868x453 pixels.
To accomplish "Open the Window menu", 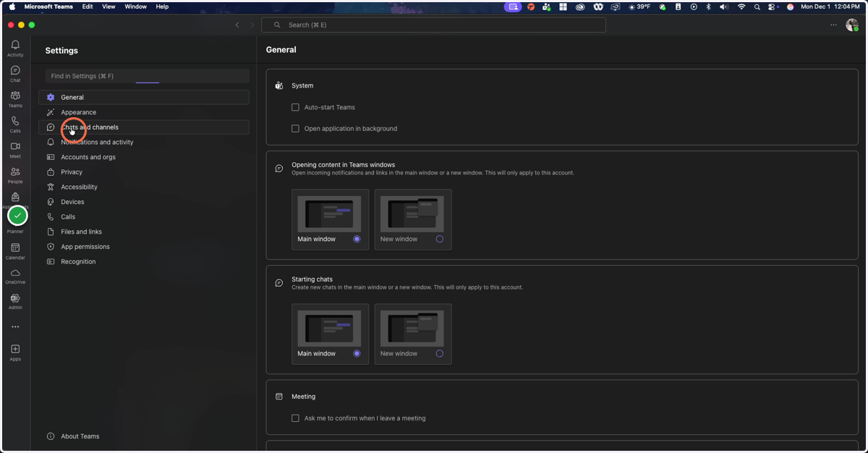I will point(136,7).
